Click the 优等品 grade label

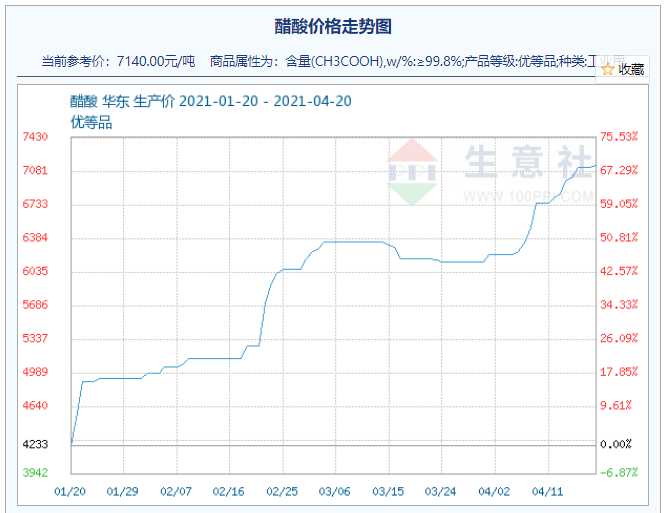(x=91, y=123)
